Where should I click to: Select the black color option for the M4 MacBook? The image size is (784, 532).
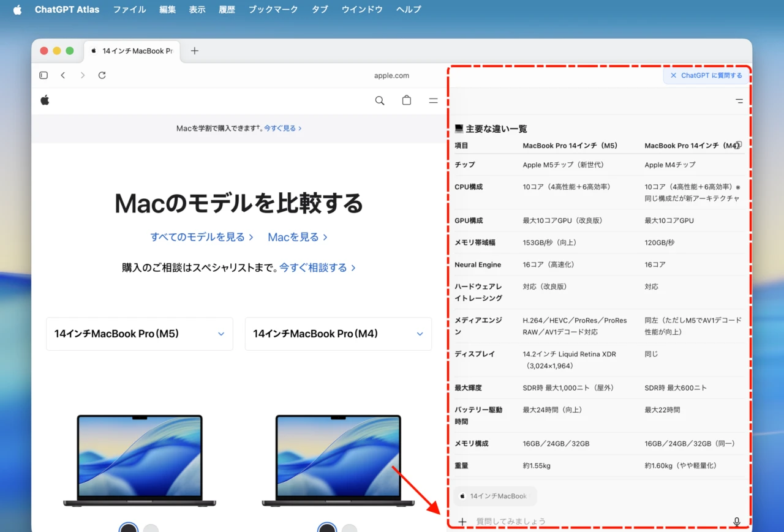pos(326,527)
